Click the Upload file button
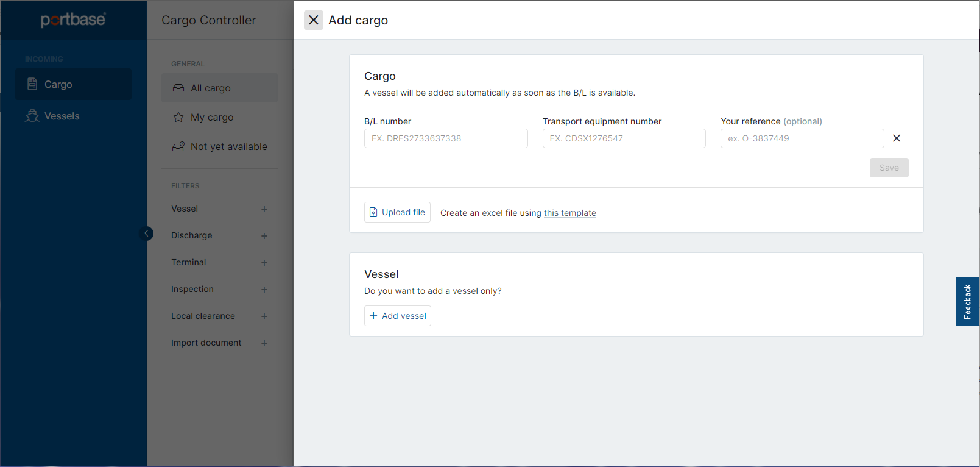This screenshot has width=980, height=467. pos(397,212)
